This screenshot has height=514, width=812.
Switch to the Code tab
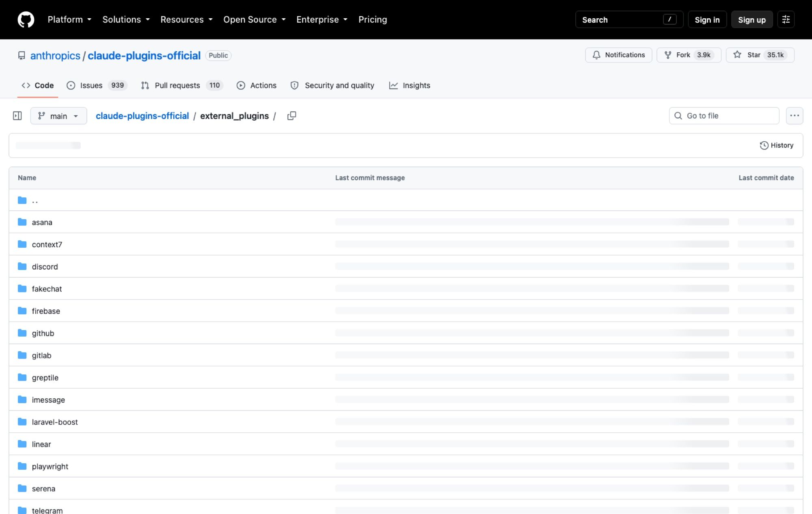[37, 85]
